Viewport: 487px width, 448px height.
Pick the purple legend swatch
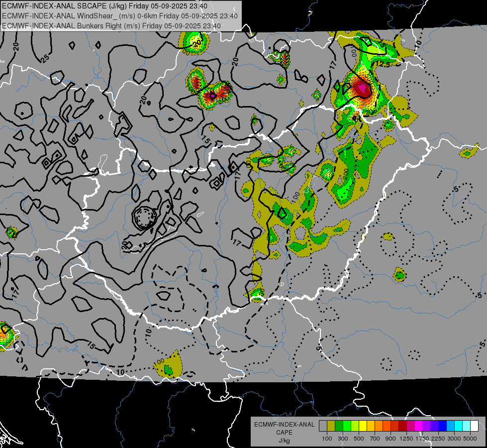click(426, 426)
